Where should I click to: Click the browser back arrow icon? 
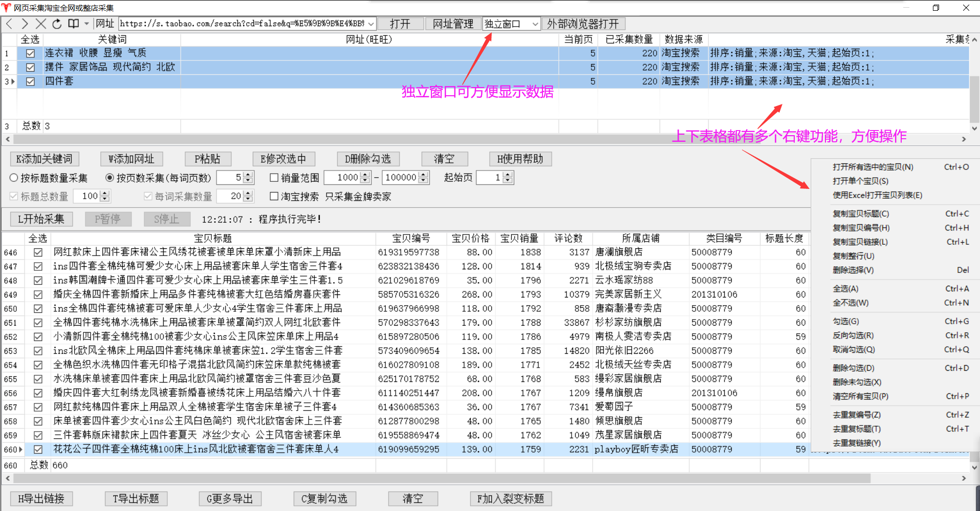coord(10,24)
